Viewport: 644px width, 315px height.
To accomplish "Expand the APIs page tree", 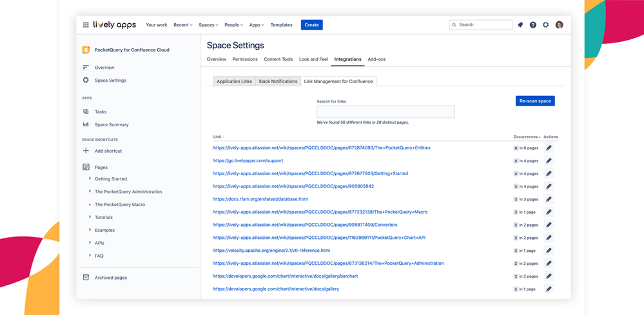I will (x=90, y=243).
